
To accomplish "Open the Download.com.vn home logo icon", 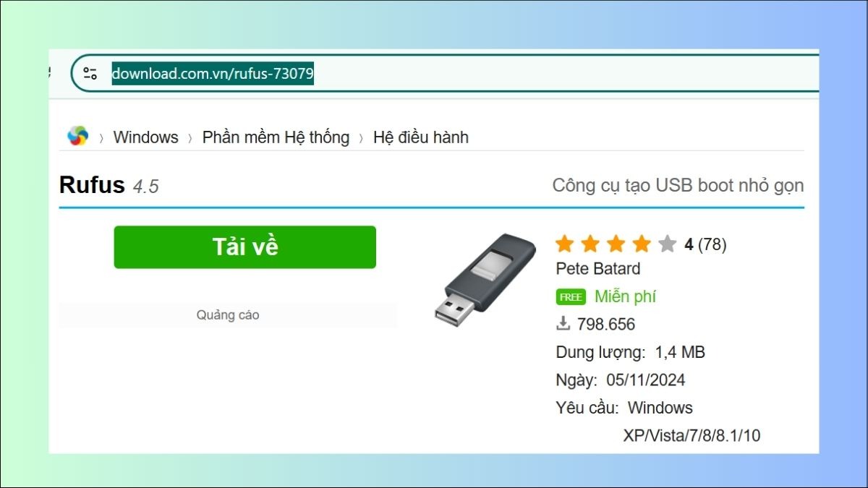I will [77, 136].
